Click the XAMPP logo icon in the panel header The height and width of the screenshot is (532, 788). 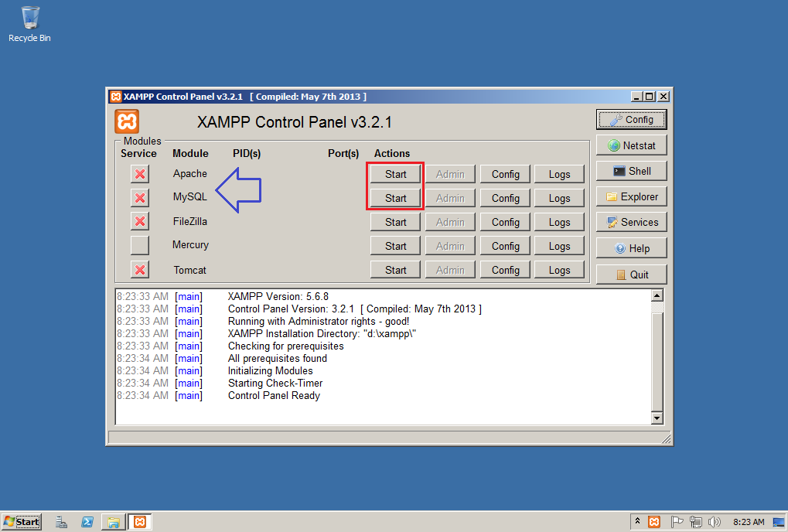point(126,121)
